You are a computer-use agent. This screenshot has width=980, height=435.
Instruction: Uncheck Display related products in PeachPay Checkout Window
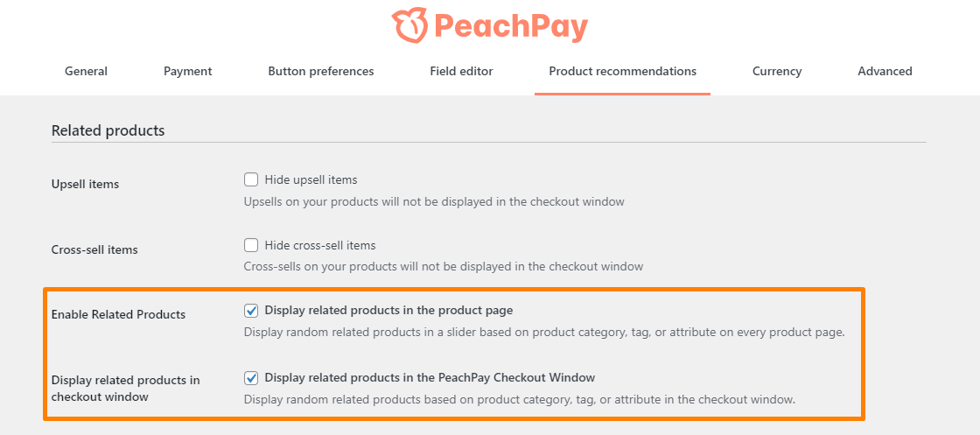click(251, 377)
